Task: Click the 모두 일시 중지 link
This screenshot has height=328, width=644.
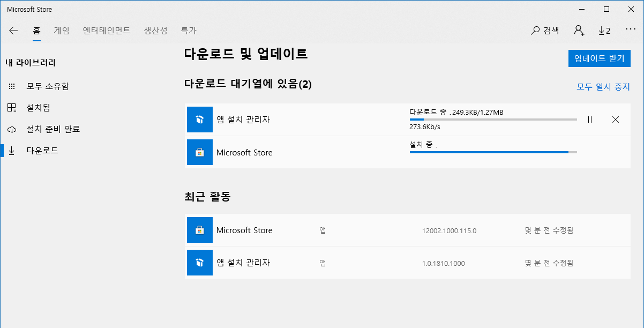Action: click(603, 86)
